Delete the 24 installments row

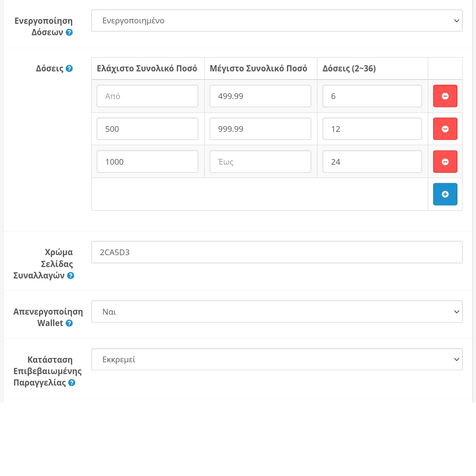[445, 162]
